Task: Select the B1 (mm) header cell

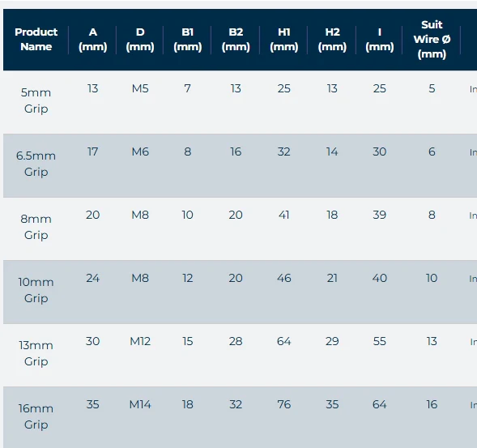Action: (x=188, y=40)
